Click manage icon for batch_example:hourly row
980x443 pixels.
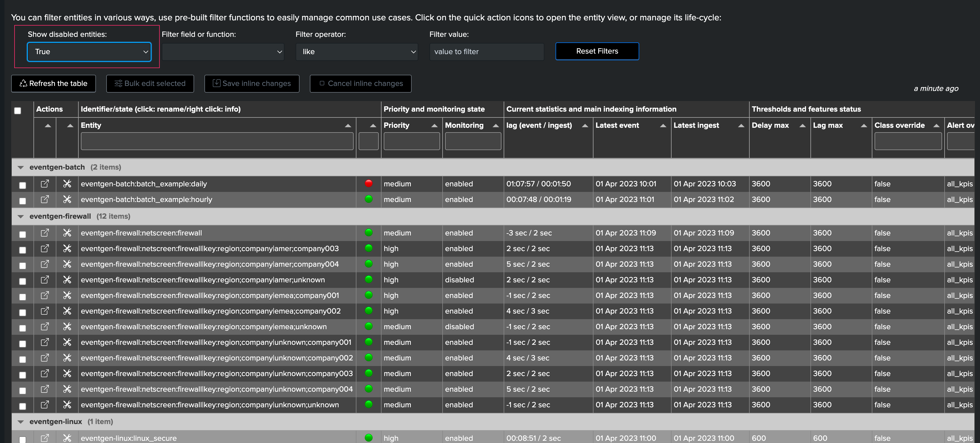67,199
